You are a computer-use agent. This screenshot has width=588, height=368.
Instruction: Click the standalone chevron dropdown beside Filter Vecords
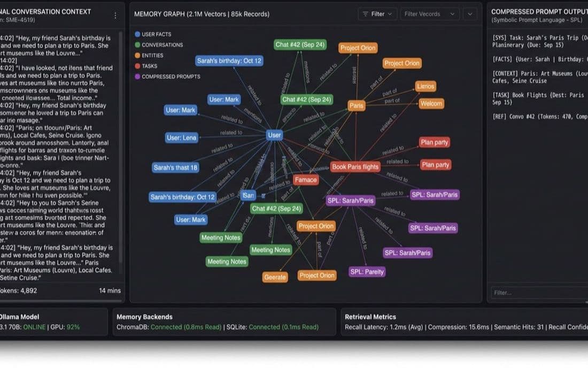(470, 14)
